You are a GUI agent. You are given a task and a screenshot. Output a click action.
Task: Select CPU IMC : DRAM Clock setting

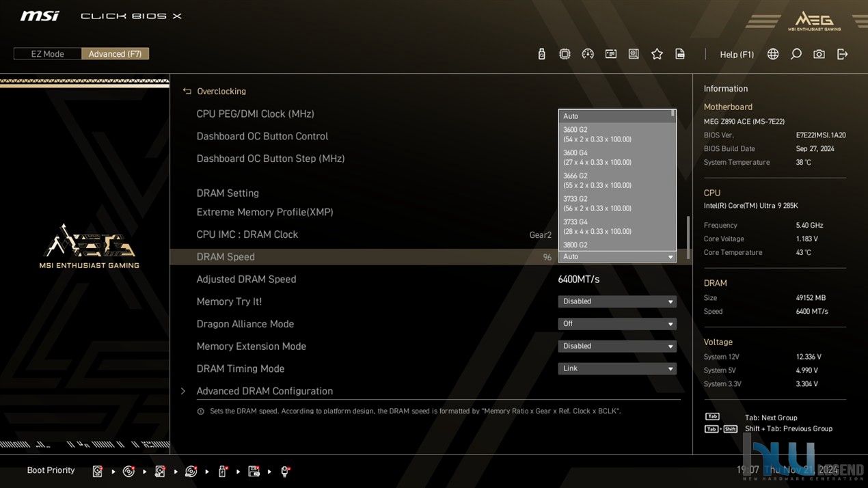pyautogui.click(x=247, y=234)
